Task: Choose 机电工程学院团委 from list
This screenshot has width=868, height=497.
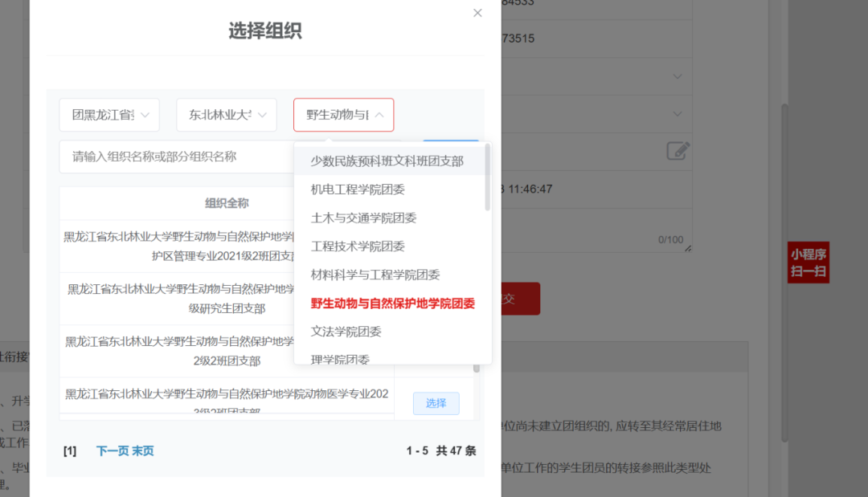Action: click(358, 189)
